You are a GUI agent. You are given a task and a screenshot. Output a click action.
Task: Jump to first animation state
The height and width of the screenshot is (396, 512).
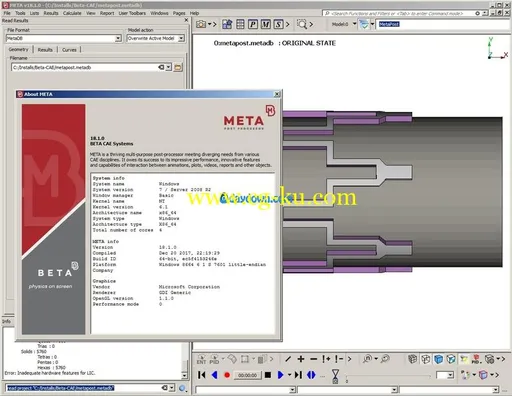click(x=202, y=375)
